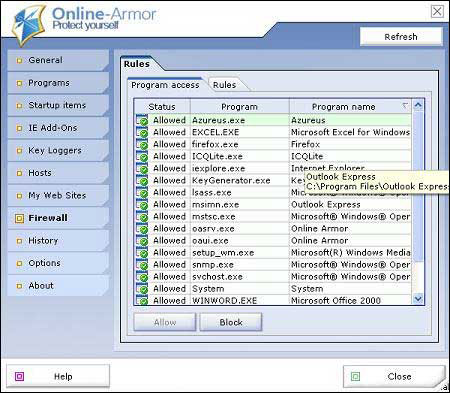Click the allowed status icon for firefox.exe
Image resolution: width=450 pixels, height=393 pixels.
[x=142, y=144]
